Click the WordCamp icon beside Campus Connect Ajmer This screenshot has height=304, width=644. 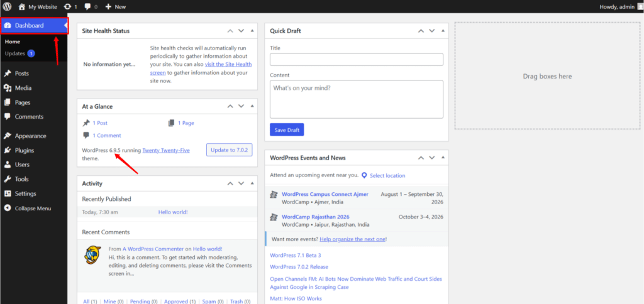[x=274, y=195]
